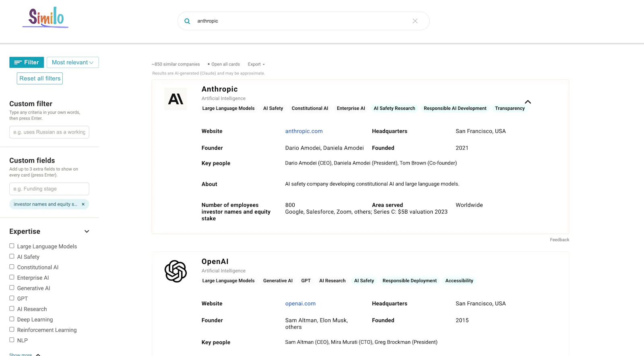Click Anthropic's Large Language Models tag
The image size is (644, 356).
228,108
